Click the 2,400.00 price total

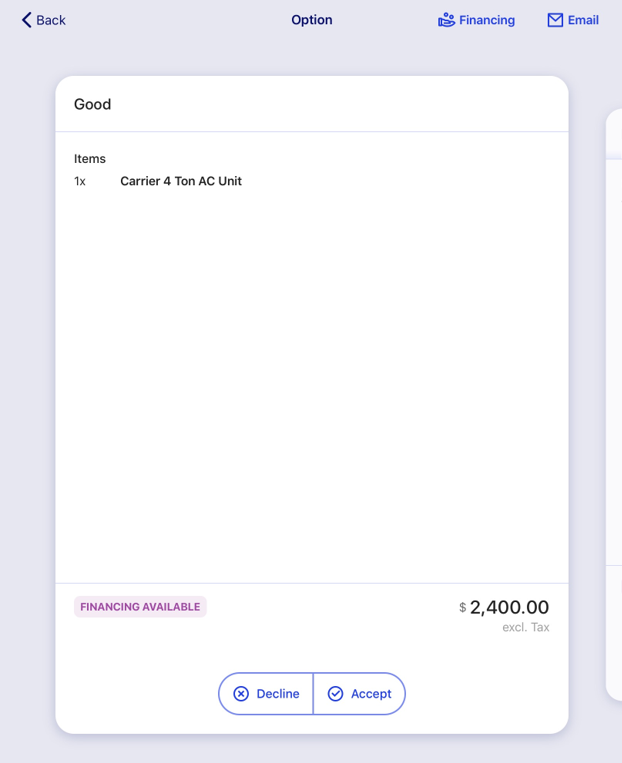click(509, 607)
